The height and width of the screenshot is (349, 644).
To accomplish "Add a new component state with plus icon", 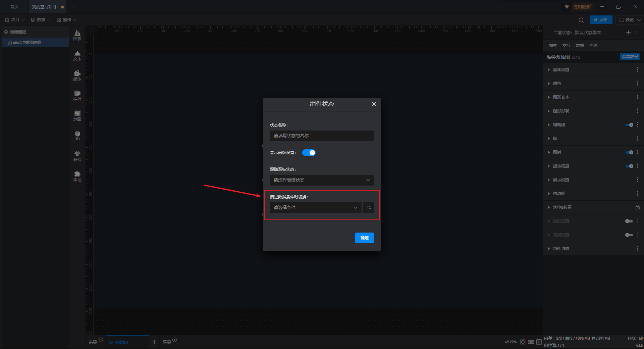I will 628,33.
